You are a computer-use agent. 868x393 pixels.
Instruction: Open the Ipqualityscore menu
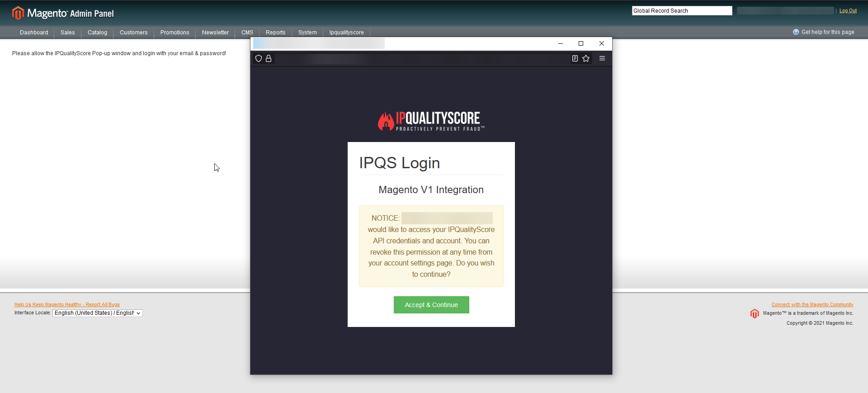(347, 33)
